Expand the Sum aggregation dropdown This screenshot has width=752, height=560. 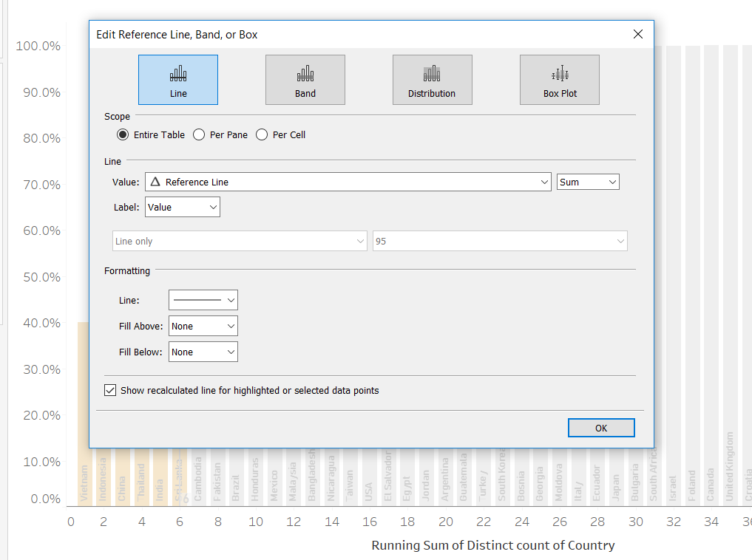pos(588,182)
